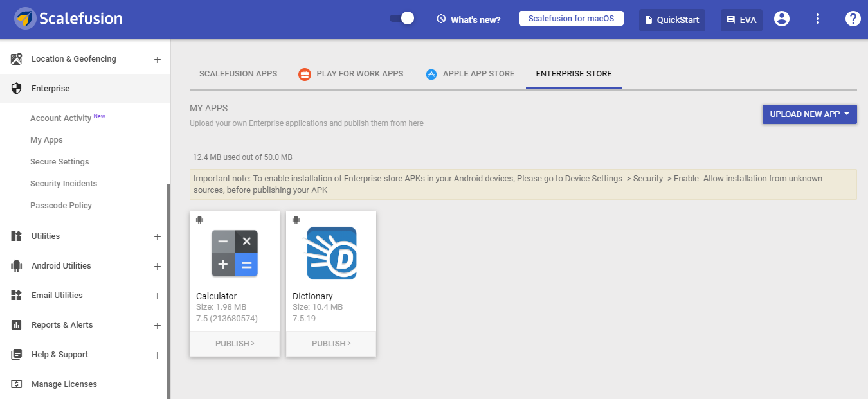Expand Location & Geofencing section
This screenshot has height=399, width=868.
[x=158, y=59]
